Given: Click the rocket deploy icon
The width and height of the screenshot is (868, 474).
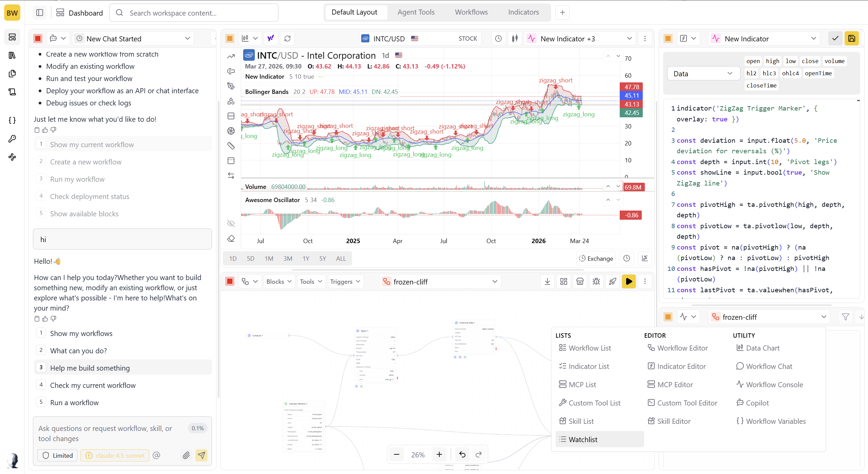Looking at the screenshot, I should coord(613,281).
